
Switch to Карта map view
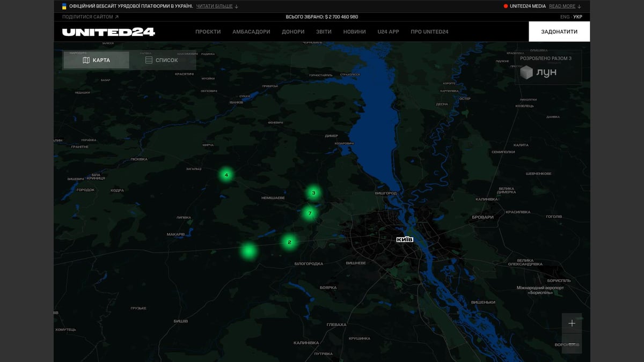tap(97, 60)
